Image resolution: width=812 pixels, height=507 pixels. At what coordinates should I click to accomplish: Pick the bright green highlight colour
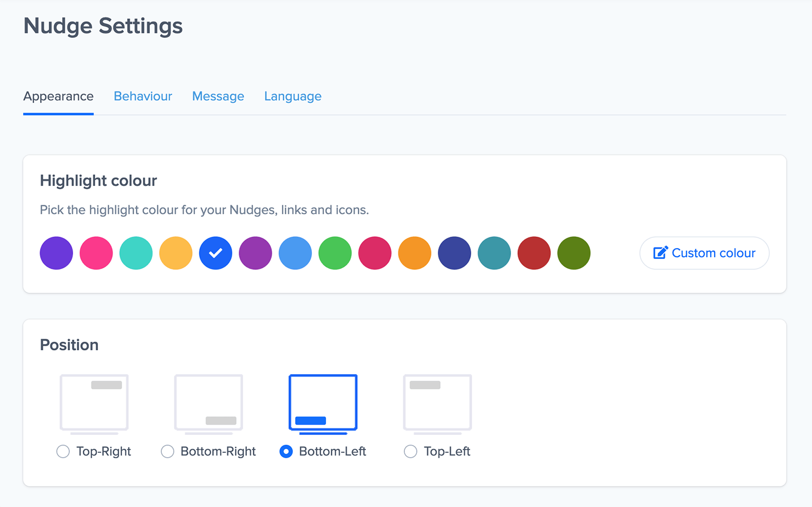[335, 253]
